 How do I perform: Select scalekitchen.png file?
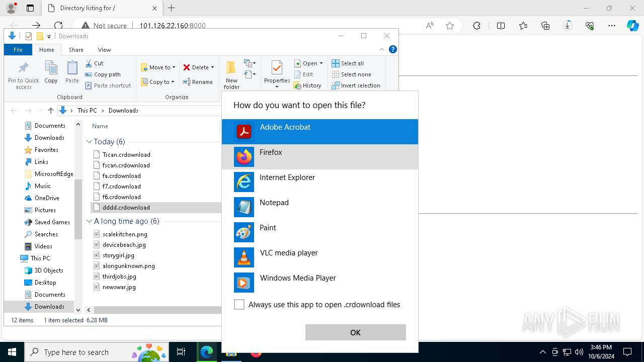pyautogui.click(x=125, y=234)
